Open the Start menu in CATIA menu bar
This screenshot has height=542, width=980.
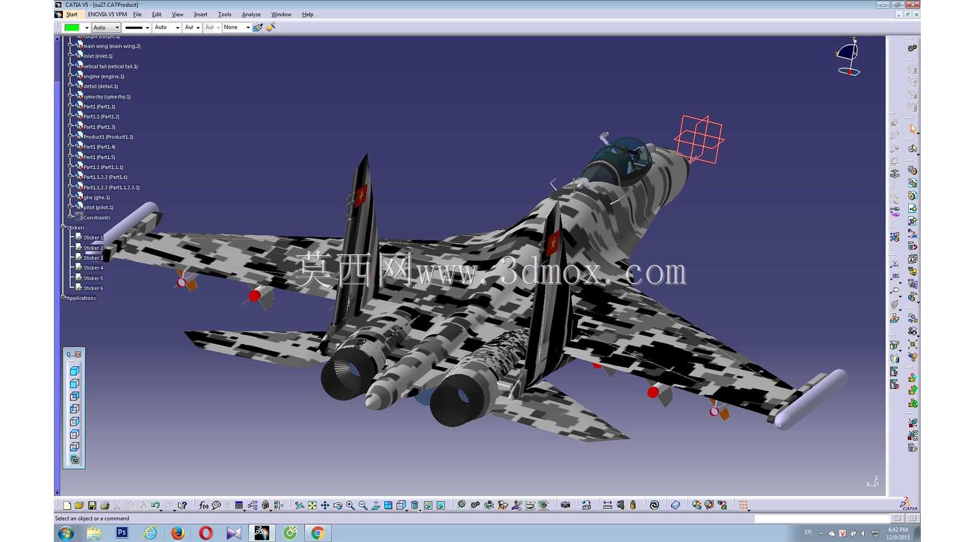point(72,14)
